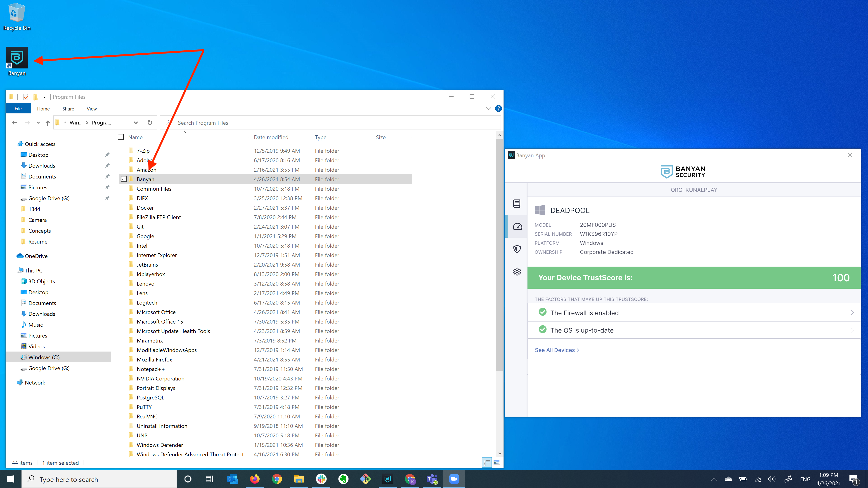
Task: Click the shield icon in Banyan sidebar
Action: (517, 249)
